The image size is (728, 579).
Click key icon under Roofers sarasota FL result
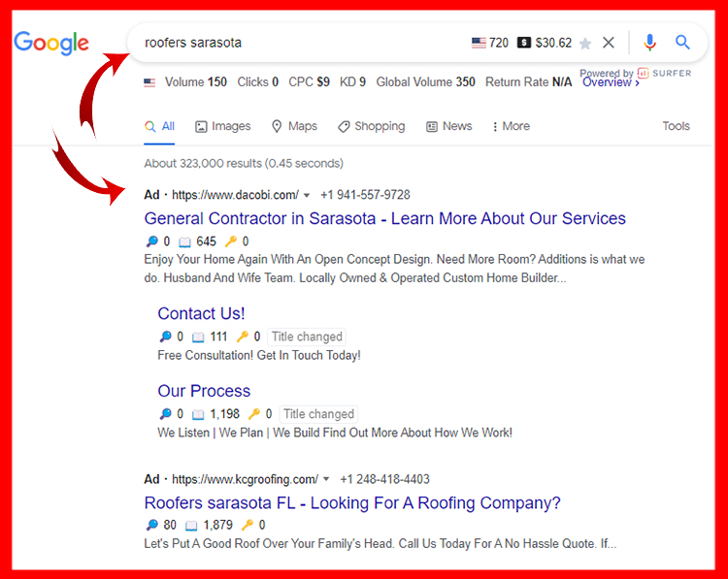click(x=248, y=525)
